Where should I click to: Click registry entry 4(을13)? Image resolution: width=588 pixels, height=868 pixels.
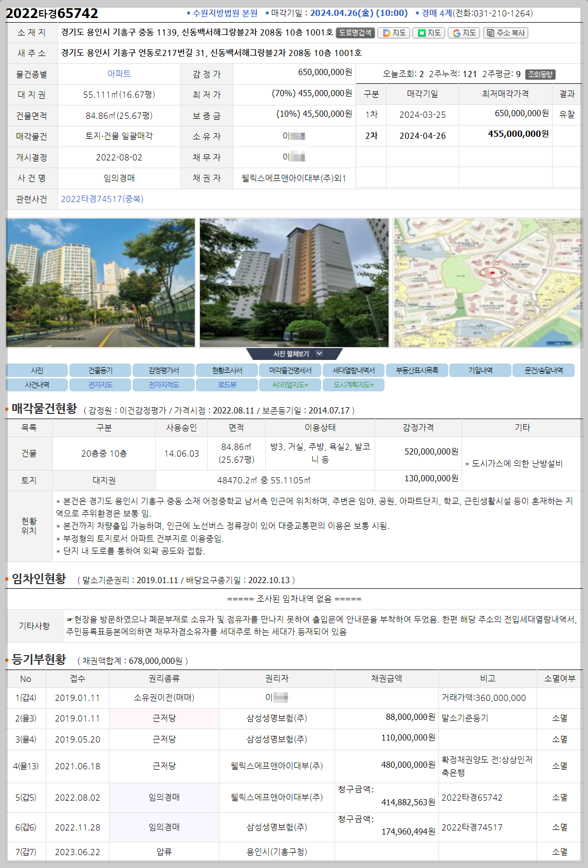point(26,766)
